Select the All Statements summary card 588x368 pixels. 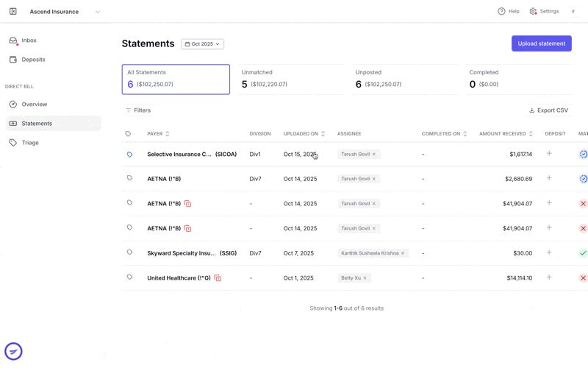pos(176,79)
